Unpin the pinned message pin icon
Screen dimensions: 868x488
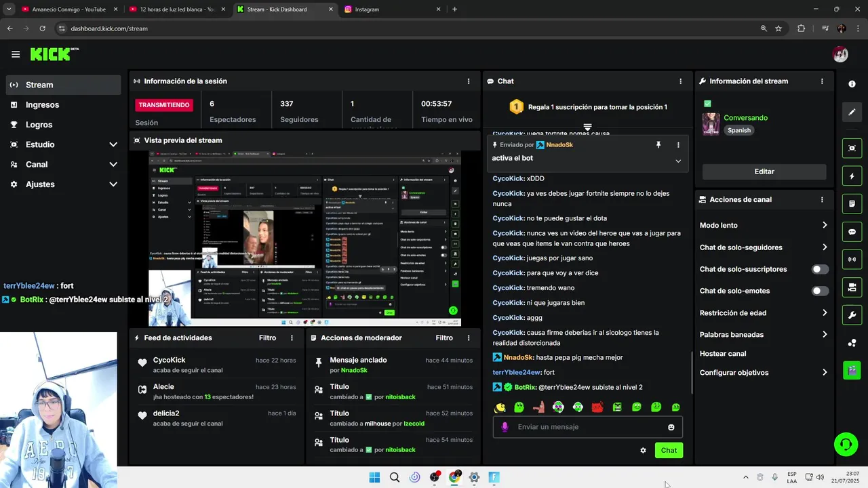[658, 145]
